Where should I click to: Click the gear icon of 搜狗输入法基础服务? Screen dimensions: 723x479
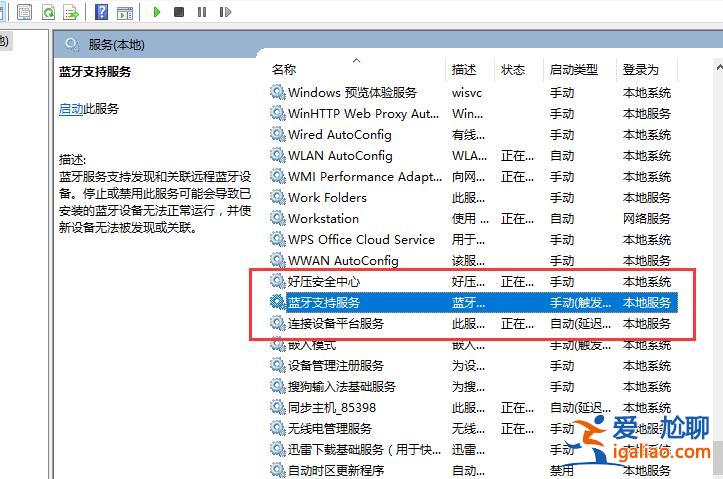coord(278,386)
